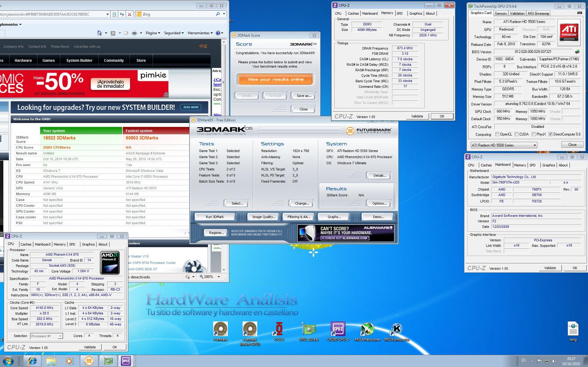Click the Bing search magnifier icon
This screenshot has width=588, height=367.
(218, 14)
